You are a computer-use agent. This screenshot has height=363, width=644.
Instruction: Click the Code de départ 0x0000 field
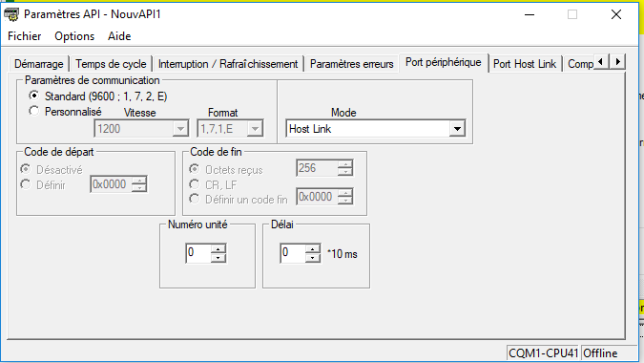[x=111, y=184]
